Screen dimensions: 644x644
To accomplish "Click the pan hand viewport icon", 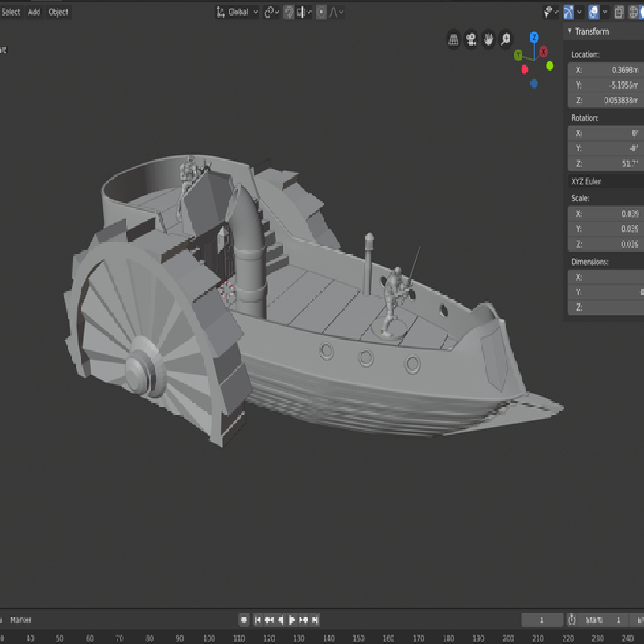I will (489, 39).
